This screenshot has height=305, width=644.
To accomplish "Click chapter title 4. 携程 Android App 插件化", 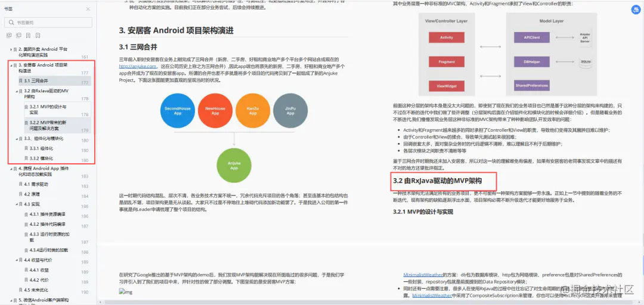I will tap(43, 172).
